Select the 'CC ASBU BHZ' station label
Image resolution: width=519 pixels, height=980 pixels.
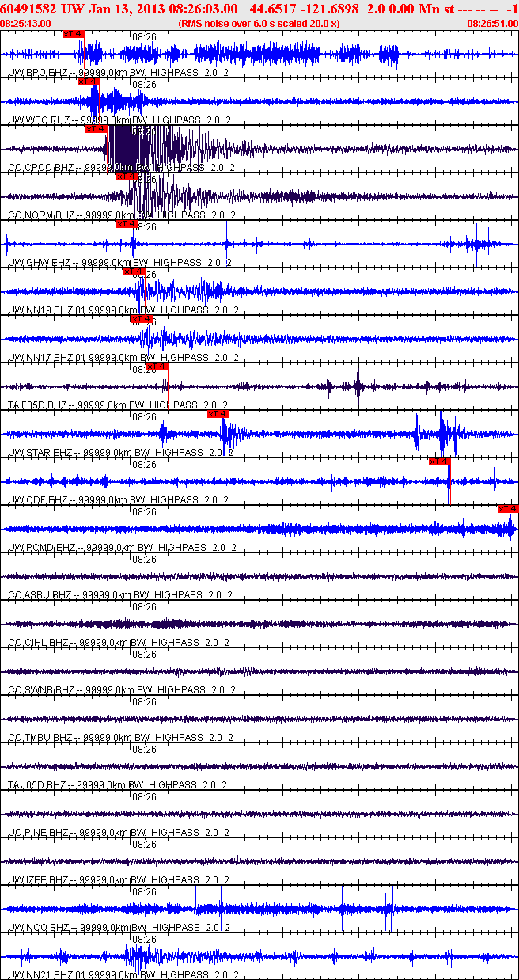pos(40,595)
